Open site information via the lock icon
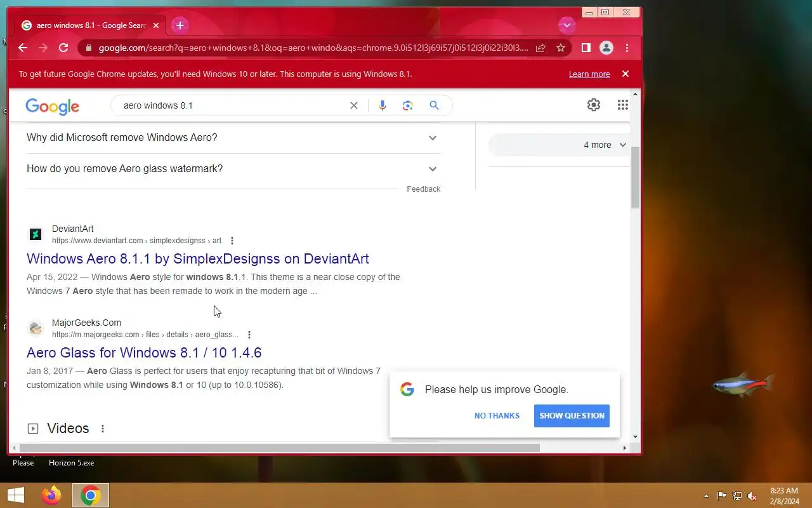 tap(88, 48)
